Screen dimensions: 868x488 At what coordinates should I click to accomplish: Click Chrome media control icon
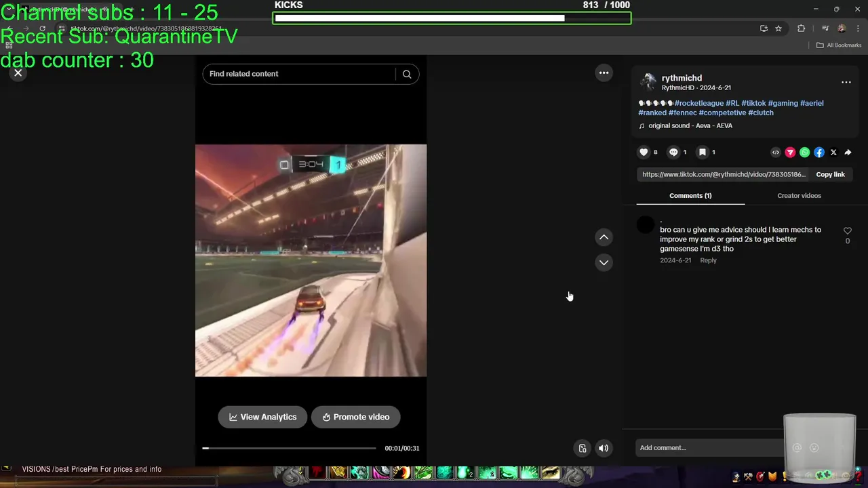pyautogui.click(x=825, y=28)
